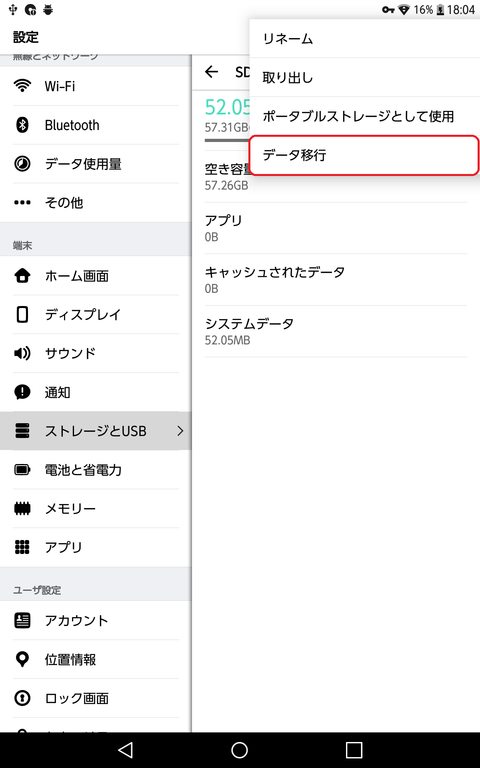The width and height of the screenshot is (480, 768).
Task: Tap the house icon for ホーム画面
Action: (22, 276)
